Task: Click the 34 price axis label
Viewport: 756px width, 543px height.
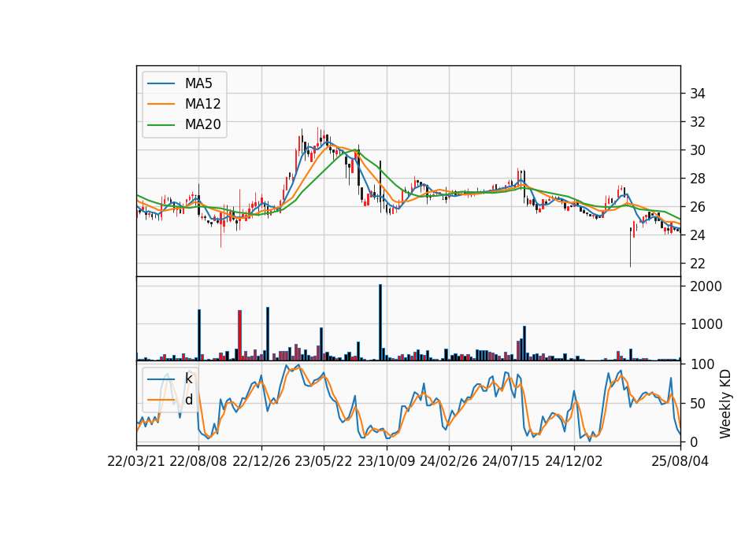Action: [697, 94]
